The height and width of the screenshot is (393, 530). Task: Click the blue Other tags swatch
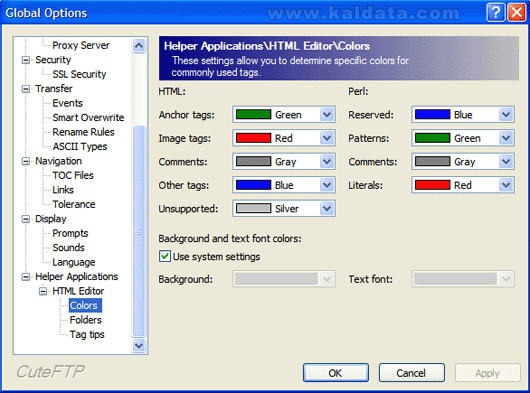pos(253,185)
